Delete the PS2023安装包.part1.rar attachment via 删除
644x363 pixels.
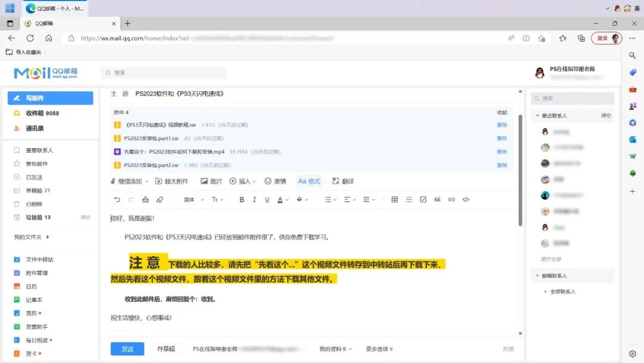(503, 139)
